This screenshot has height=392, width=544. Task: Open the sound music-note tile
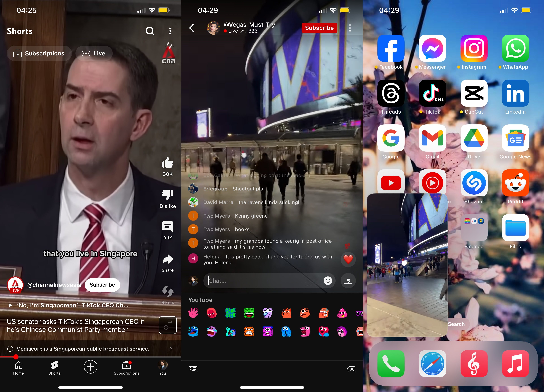(x=168, y=325)
